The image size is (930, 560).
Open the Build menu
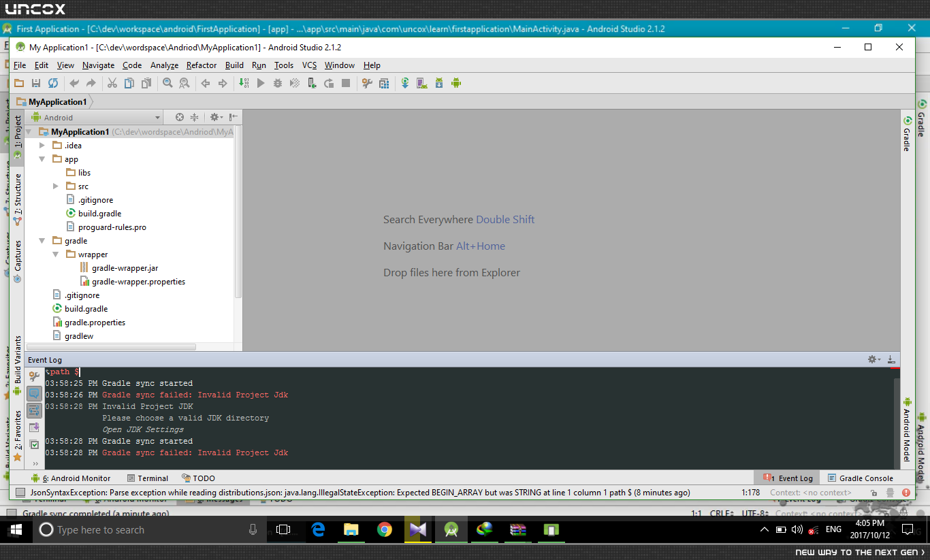(234, 65)
